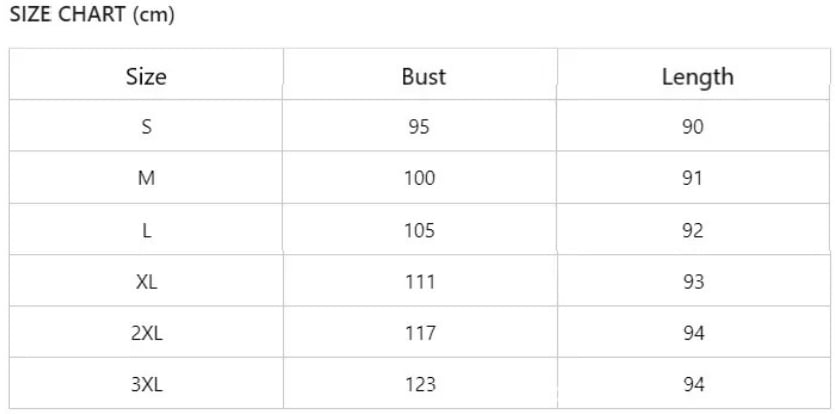Click the S size cell

146,127
